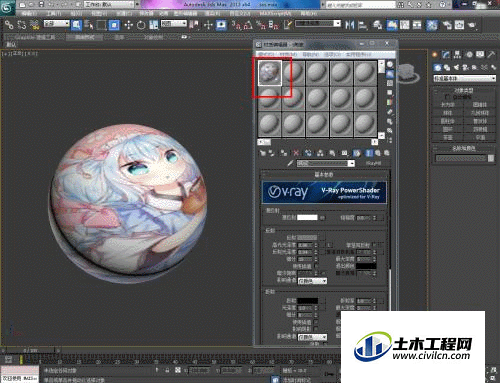Open reflection Affect Channels dropdown
500x383 pixels.
point(312,281)
